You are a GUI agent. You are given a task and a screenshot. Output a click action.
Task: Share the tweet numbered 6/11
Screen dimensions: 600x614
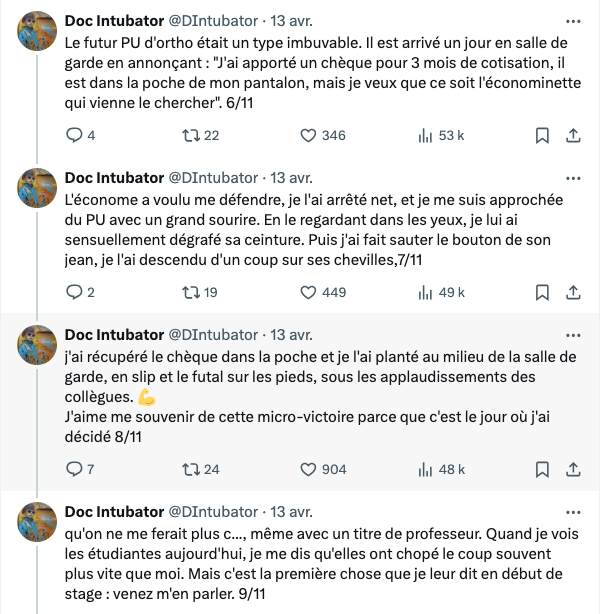point(574,135)
